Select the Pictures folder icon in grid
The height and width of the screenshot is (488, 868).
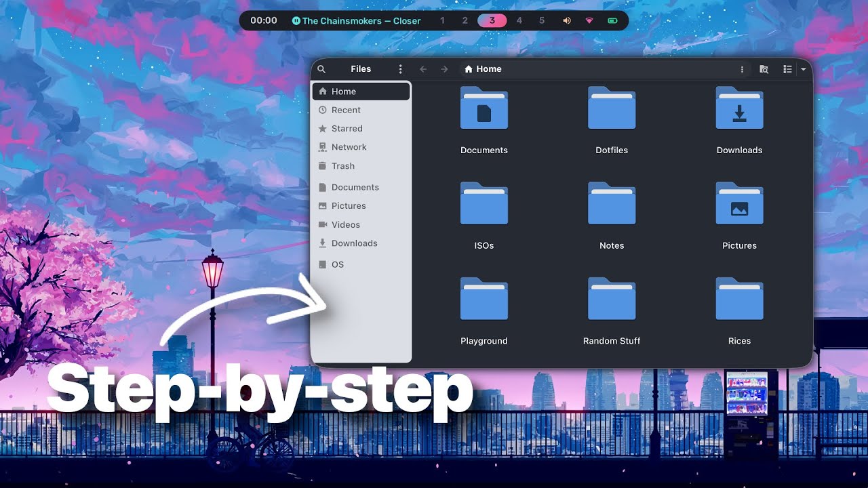tap(739, 203)
